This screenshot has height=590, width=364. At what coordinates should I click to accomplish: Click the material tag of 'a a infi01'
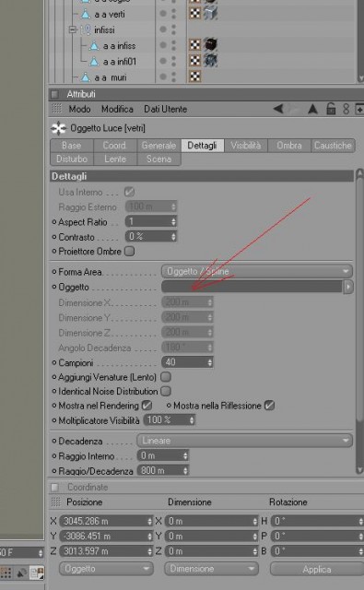(x=211, y=60)
